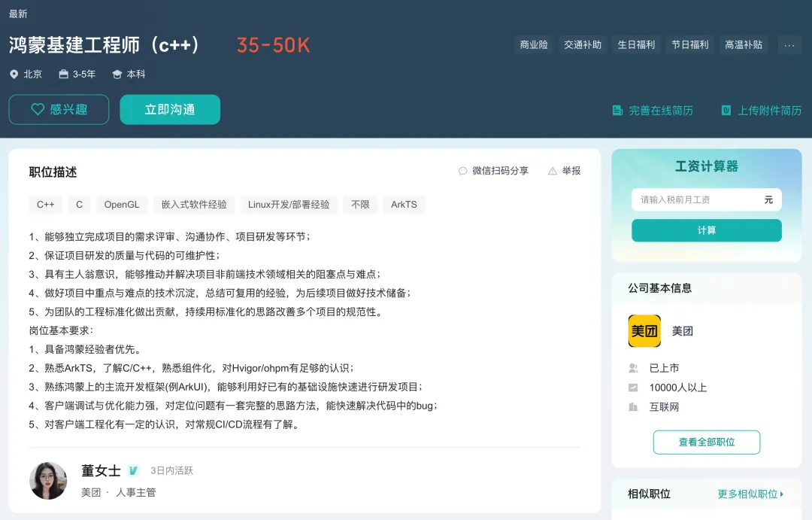Select the C++ skill tag
The width and height of the screenshot is (812, 520).
(46, 205)
